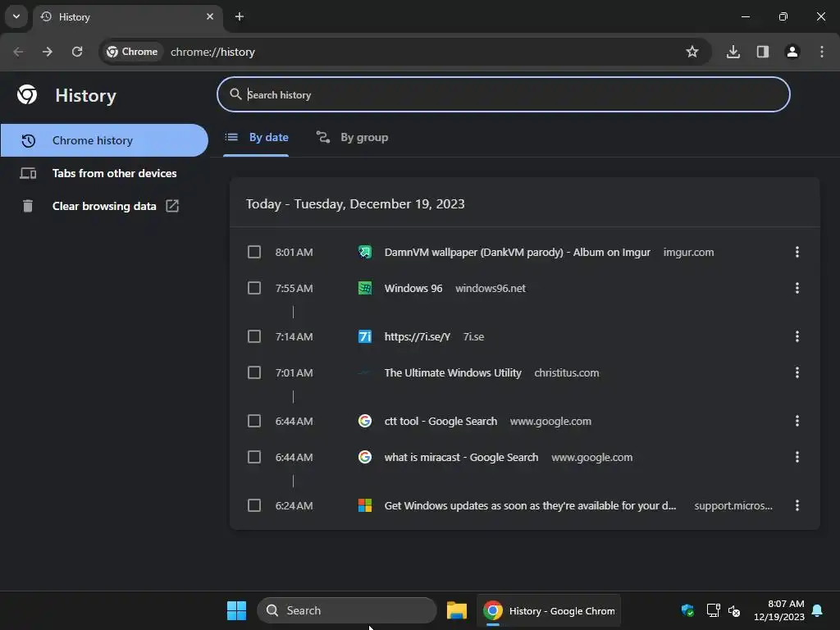This screenshot has width=840, height=630.
Task: Click the imgur favicon icon
Action: (365, 253)
